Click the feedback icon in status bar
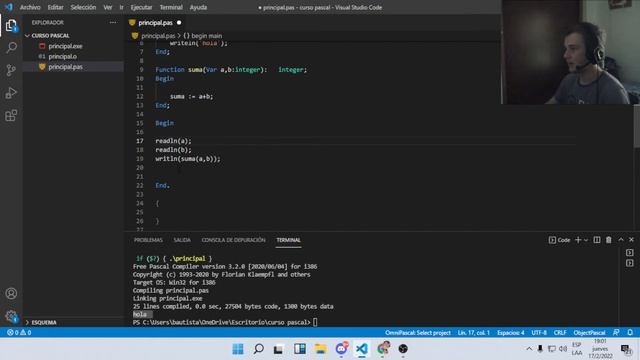 [616, 333]
